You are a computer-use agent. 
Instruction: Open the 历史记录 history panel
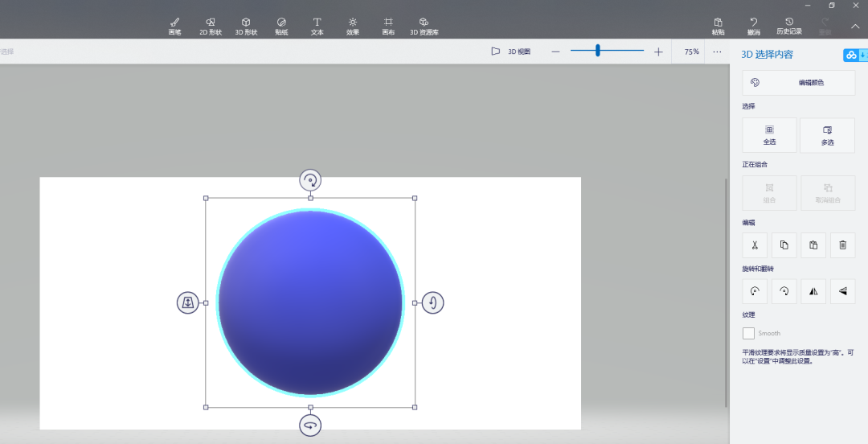point(789,26)
